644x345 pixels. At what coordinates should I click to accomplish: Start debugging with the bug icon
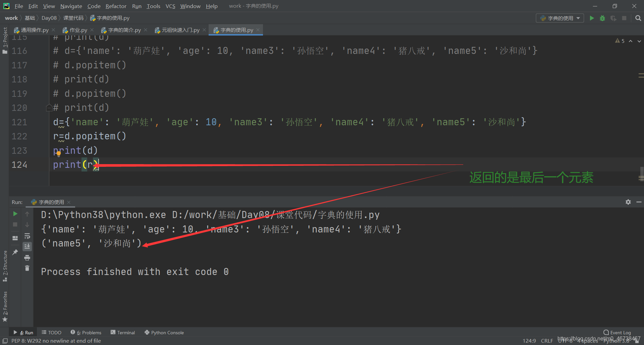pos(602,18)
